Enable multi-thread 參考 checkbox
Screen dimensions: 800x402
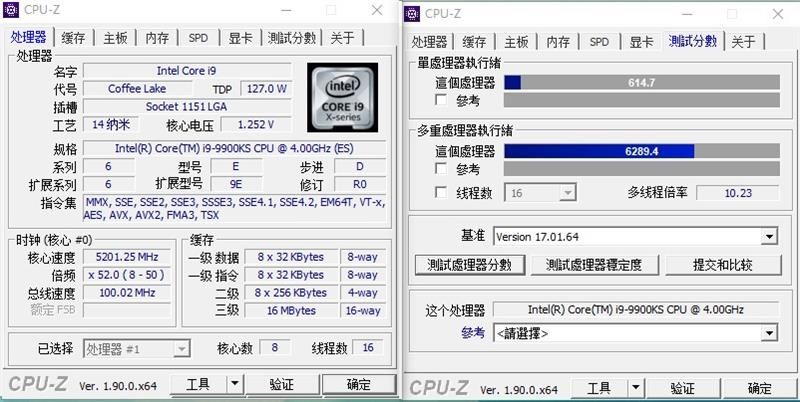(441, 168)
